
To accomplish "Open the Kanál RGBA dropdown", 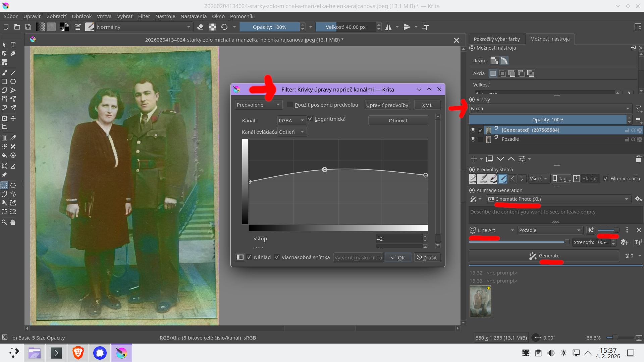I will click(291, 120).
